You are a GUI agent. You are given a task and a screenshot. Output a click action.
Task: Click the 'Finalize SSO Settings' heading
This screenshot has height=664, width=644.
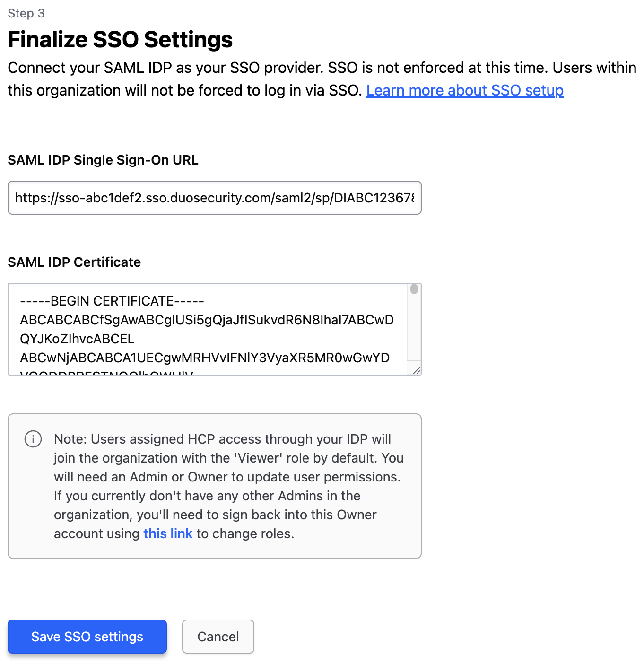point(120,40)
